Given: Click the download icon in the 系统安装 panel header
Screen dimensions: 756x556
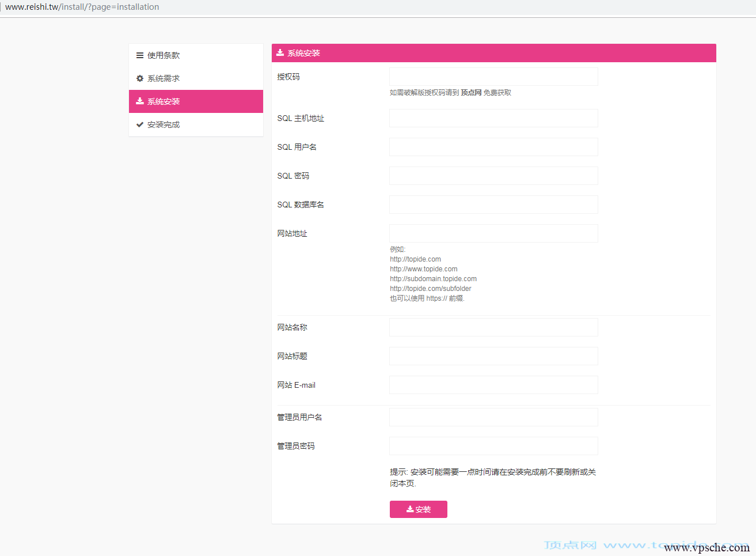Looking at the screenshot, I should click(280, 53).
